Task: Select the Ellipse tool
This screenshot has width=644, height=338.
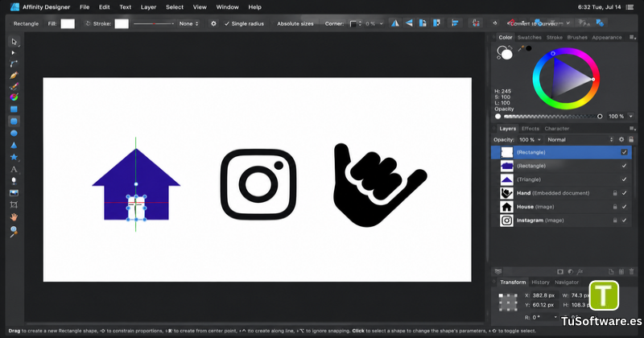Action: [14, 133]
